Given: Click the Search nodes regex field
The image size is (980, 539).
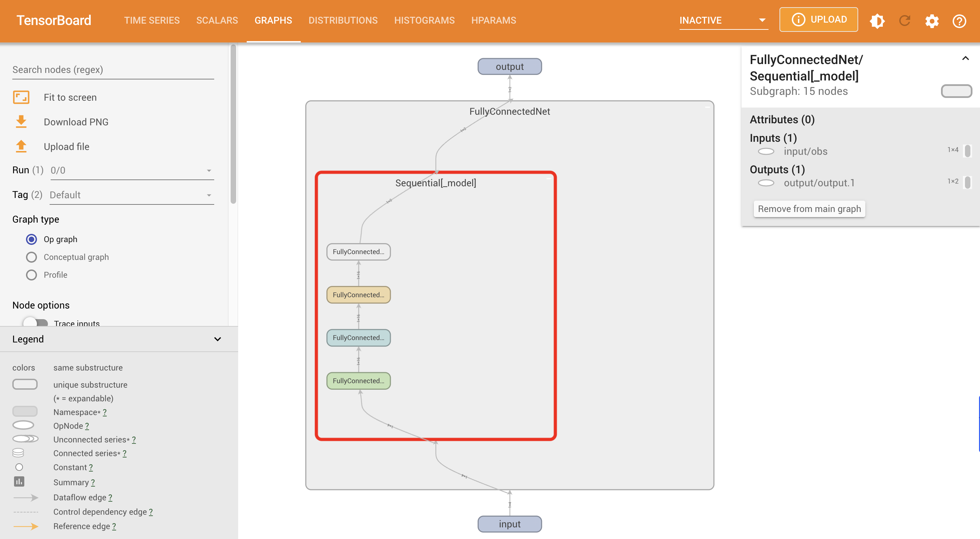Looking at the screenshot, I should pos(113,70).
